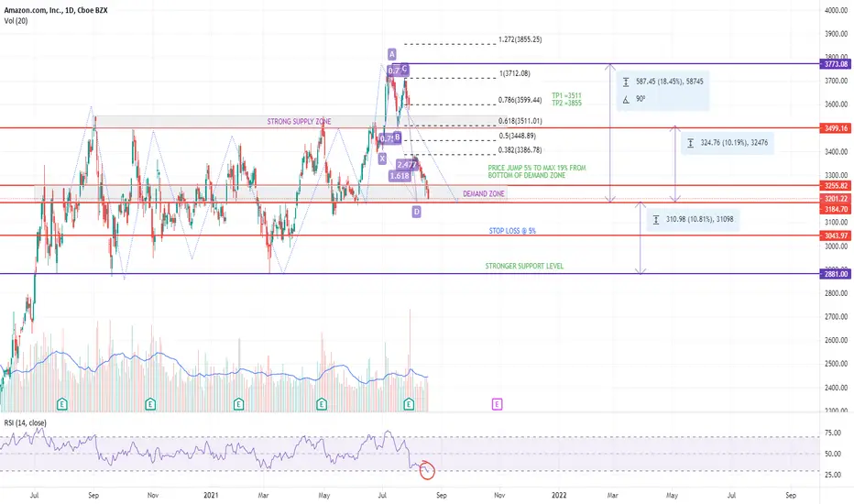Select the TP1 =3511 target text
854x504 pixels.
[566, 95]
